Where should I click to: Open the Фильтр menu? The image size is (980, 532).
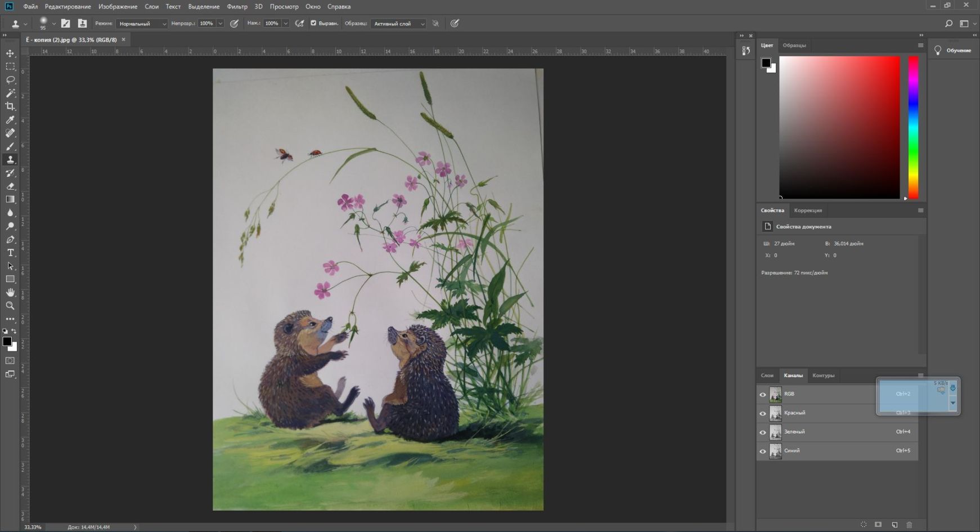(x=237, y=7)
